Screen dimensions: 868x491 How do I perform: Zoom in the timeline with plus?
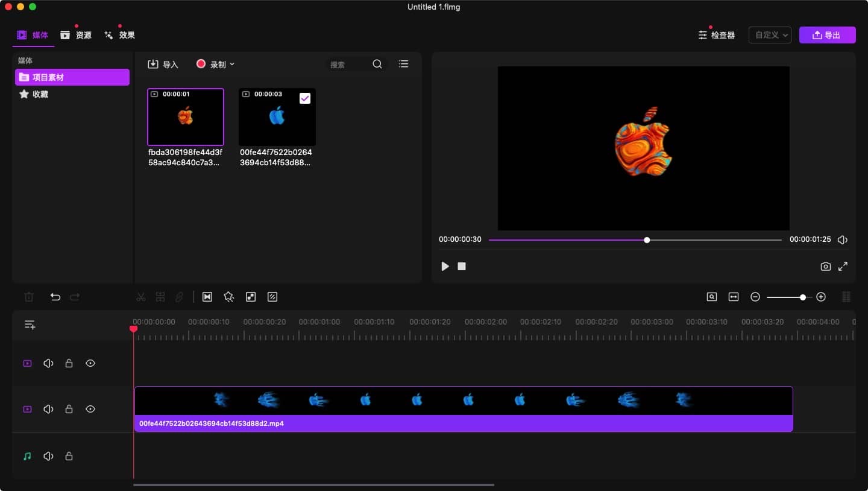click(x=821, y=297)
